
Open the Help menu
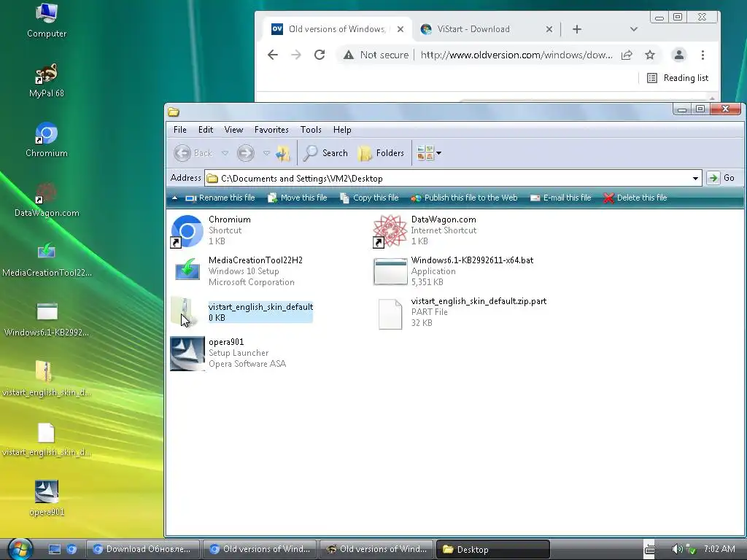[342, 130]
